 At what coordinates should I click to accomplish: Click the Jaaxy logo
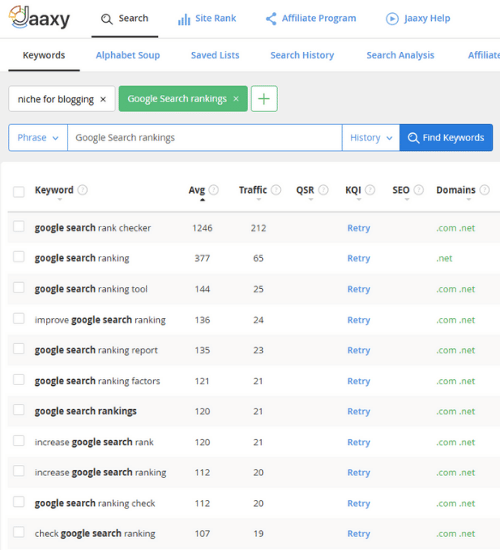coord(39,17)
